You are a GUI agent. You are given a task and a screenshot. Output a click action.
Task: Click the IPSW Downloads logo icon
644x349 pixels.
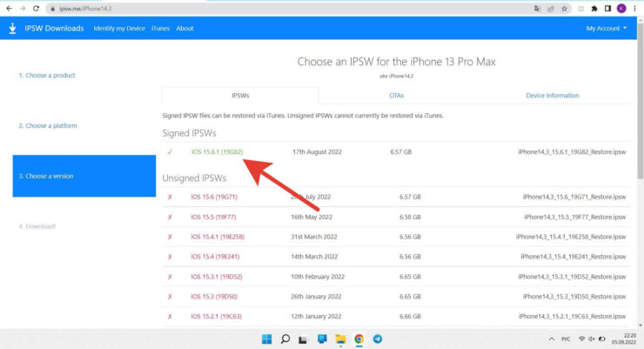click(x=12, y=28)
